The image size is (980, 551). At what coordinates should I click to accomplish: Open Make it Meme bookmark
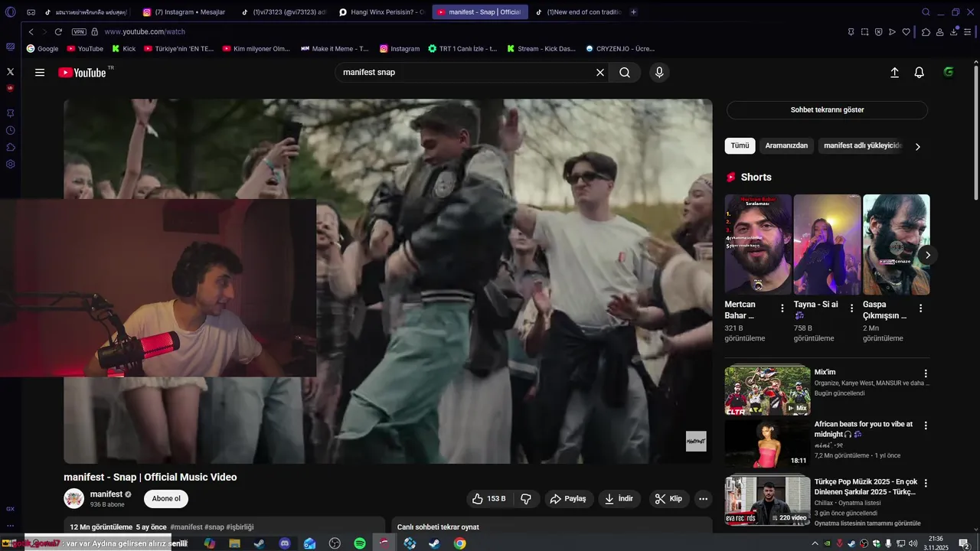[335, 48]
